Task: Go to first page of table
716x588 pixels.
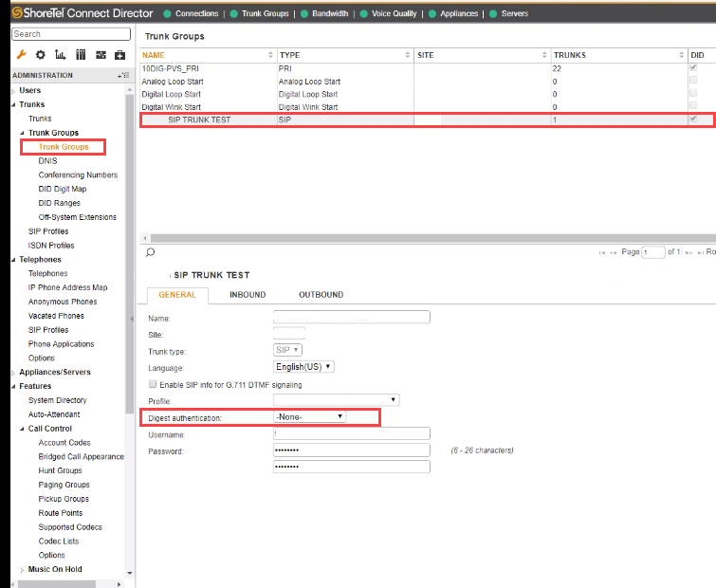Action: [x=602, y=252]
